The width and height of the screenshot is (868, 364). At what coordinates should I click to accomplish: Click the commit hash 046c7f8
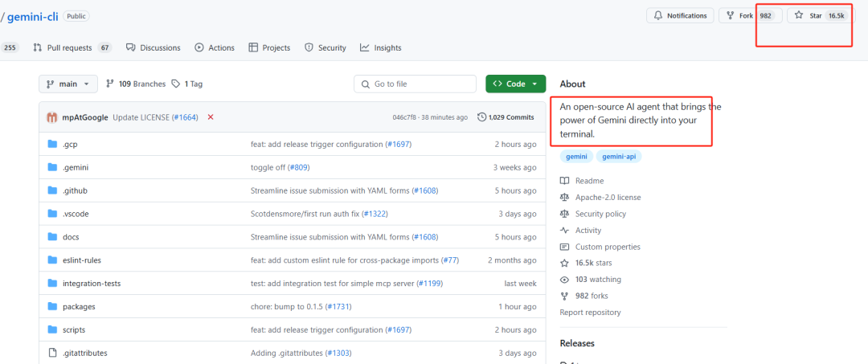click(406, 117)
